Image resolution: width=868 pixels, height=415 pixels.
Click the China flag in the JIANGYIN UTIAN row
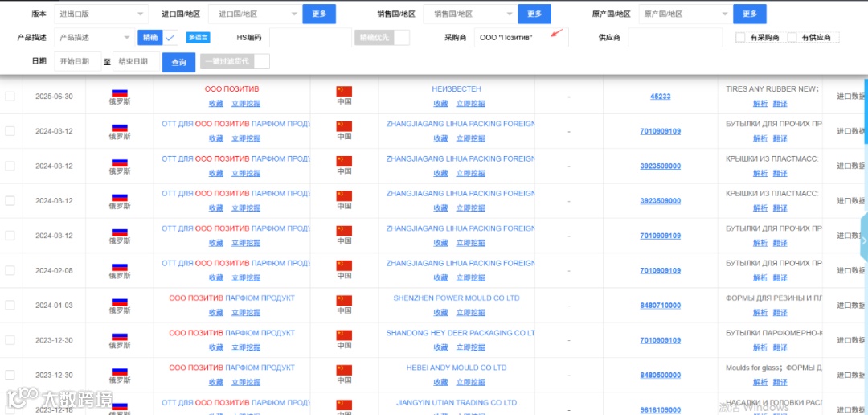344,405
